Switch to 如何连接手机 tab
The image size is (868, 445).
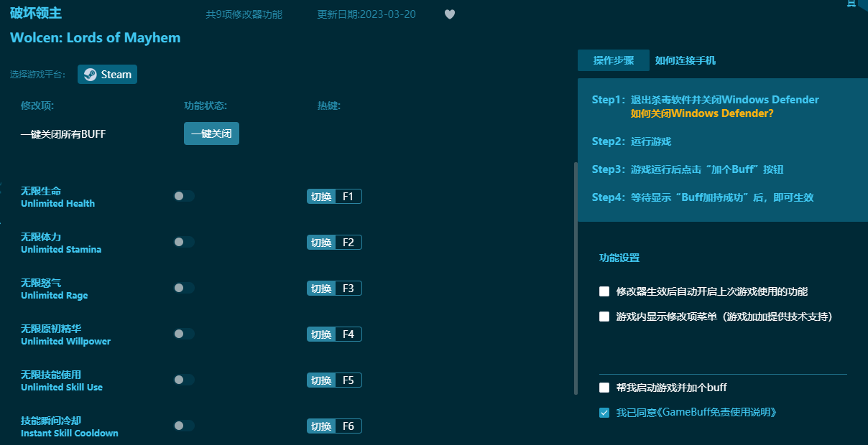coord(685,60)
